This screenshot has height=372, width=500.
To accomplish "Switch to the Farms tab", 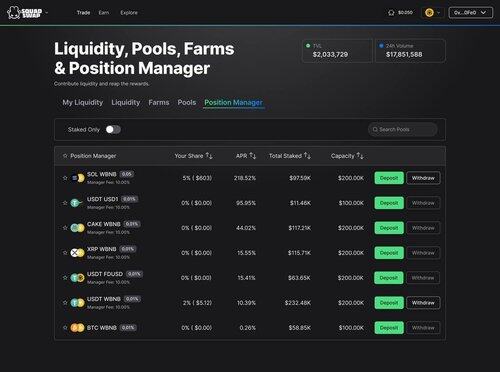I will pyautogui.click(x=159, y=102).
